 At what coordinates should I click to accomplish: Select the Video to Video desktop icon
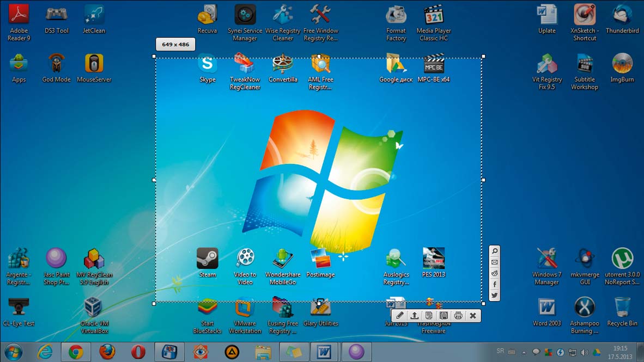tap(245, 266)
